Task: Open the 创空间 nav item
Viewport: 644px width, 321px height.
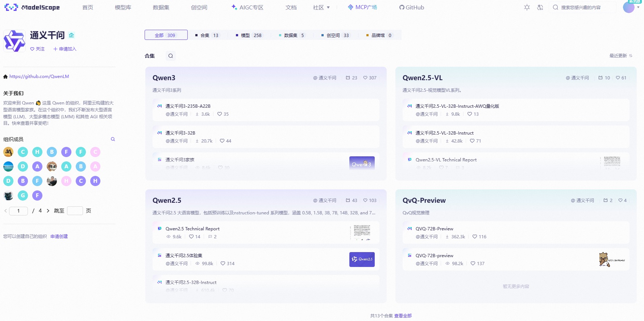Action: [199, 7]
